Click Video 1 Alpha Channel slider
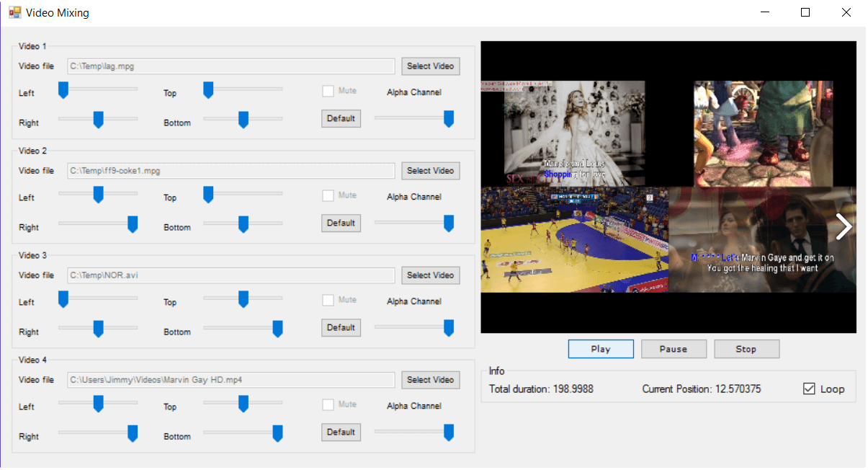 tap(414, 120)
